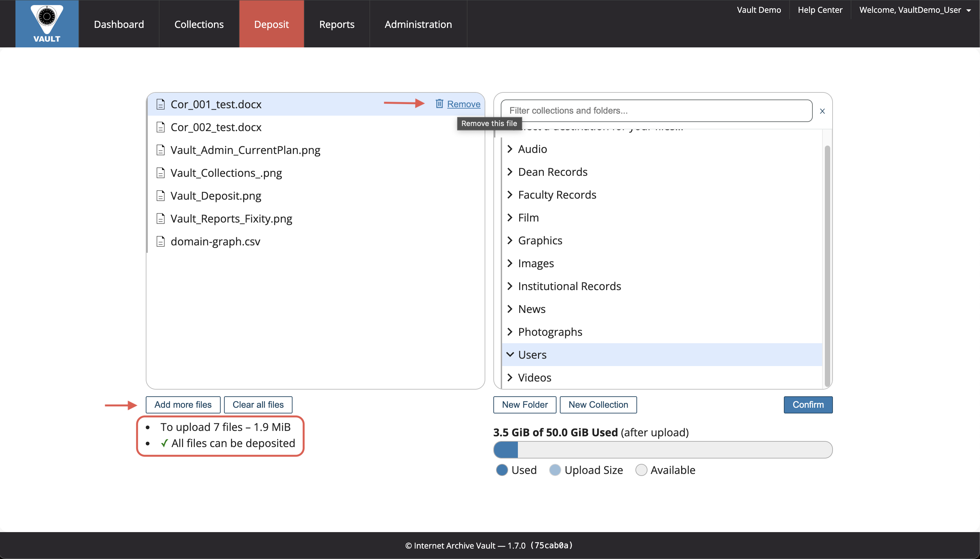Click the Vault logo icon

tap(47, 24)
